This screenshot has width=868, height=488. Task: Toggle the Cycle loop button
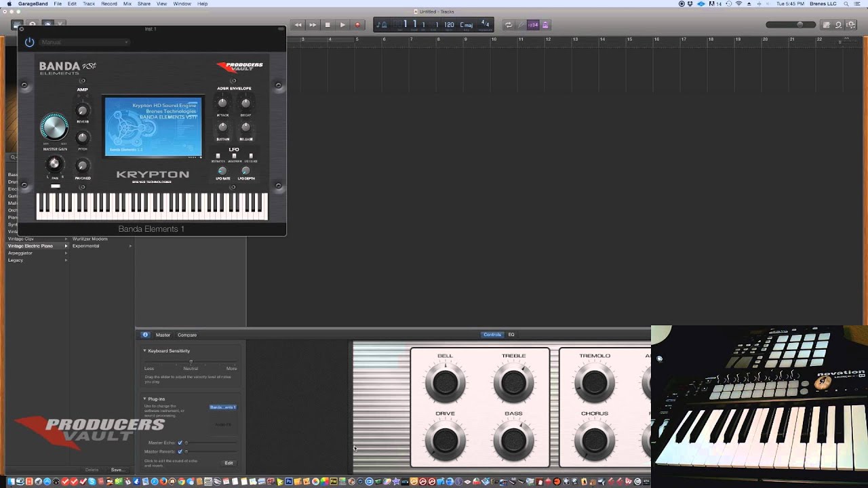point(508,25)
